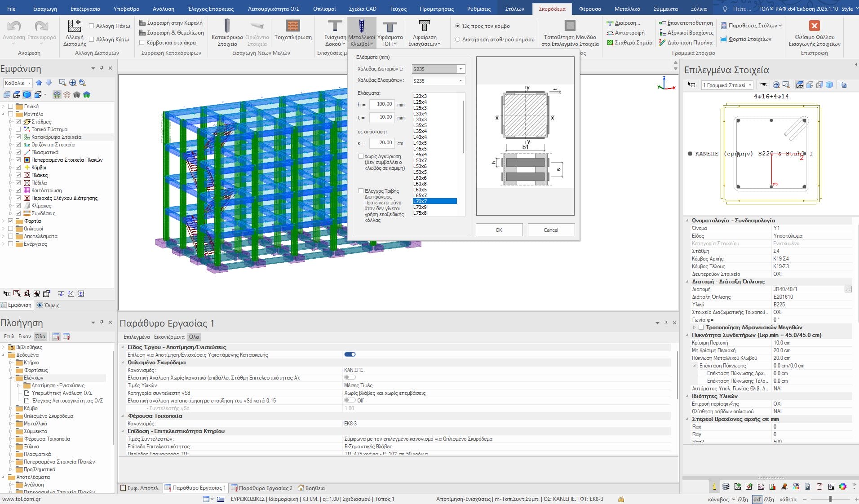859x504 pixels.
Task: Enable the Χωρίς Αγκύρωση checkbox
Action: (361, 156)
